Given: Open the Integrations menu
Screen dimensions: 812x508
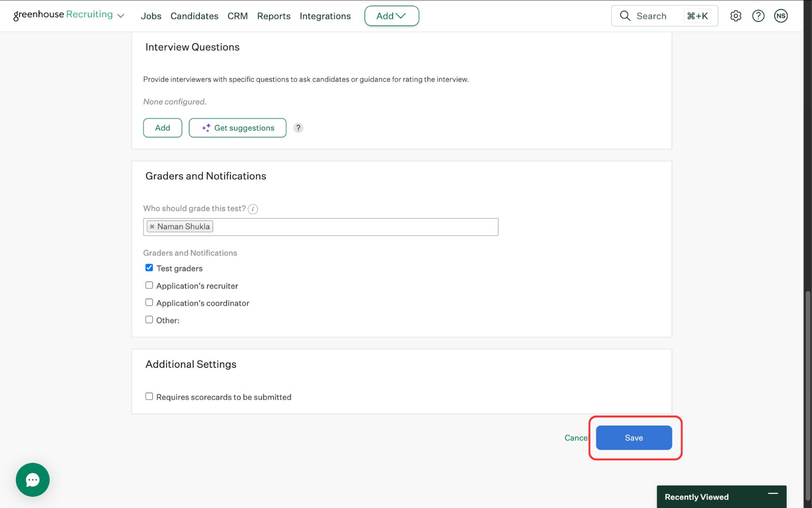Looking at the screenshot, I should [325, 16].
